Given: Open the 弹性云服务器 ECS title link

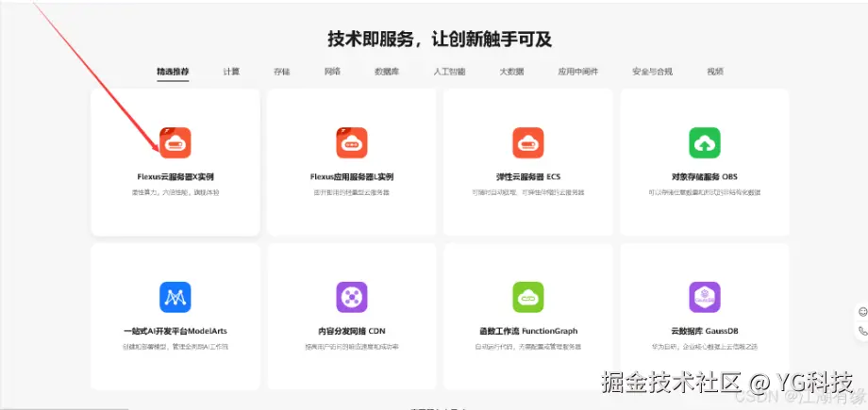Looking at the screenshot, I should (528, 177).
